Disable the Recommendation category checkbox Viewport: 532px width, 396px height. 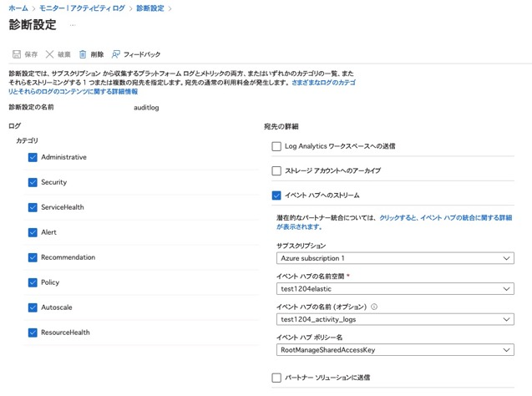(33, 257)
